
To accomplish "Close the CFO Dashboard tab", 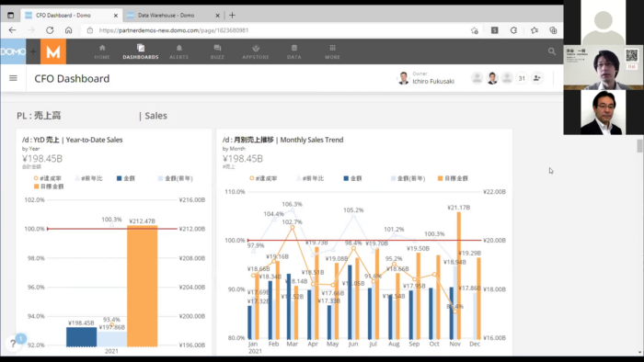I will (115, 16).
